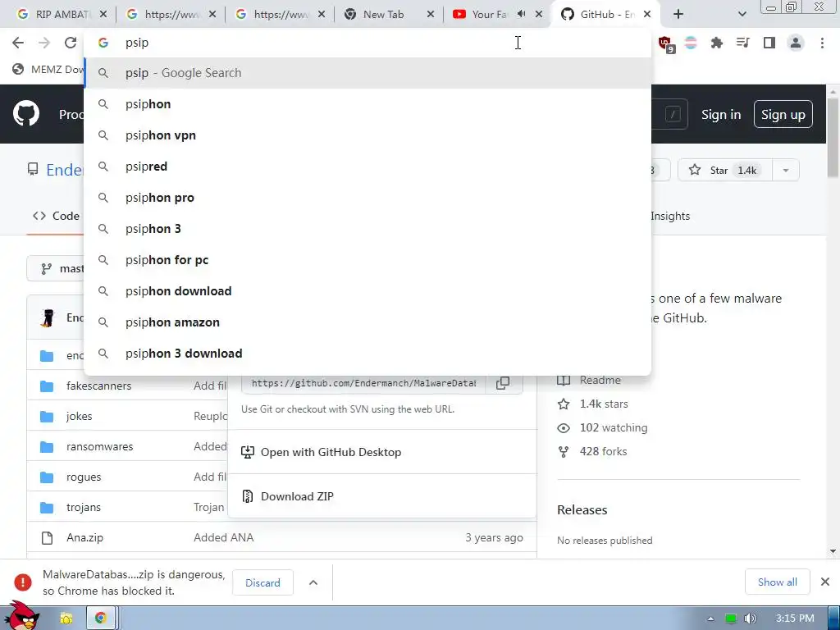Screen dimensions: 840x630
Task: Click the Sign up button
Action: click(x=783, y=114)
